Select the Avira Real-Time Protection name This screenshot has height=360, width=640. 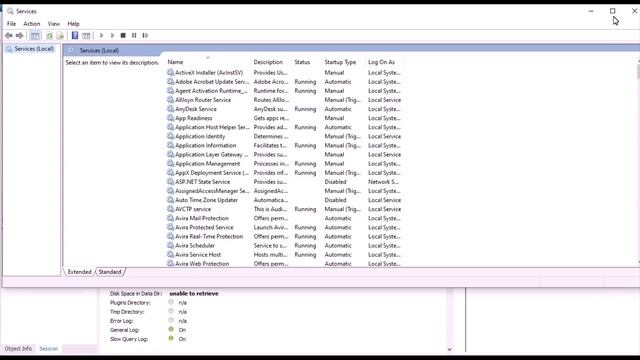[x=209, y=236]
